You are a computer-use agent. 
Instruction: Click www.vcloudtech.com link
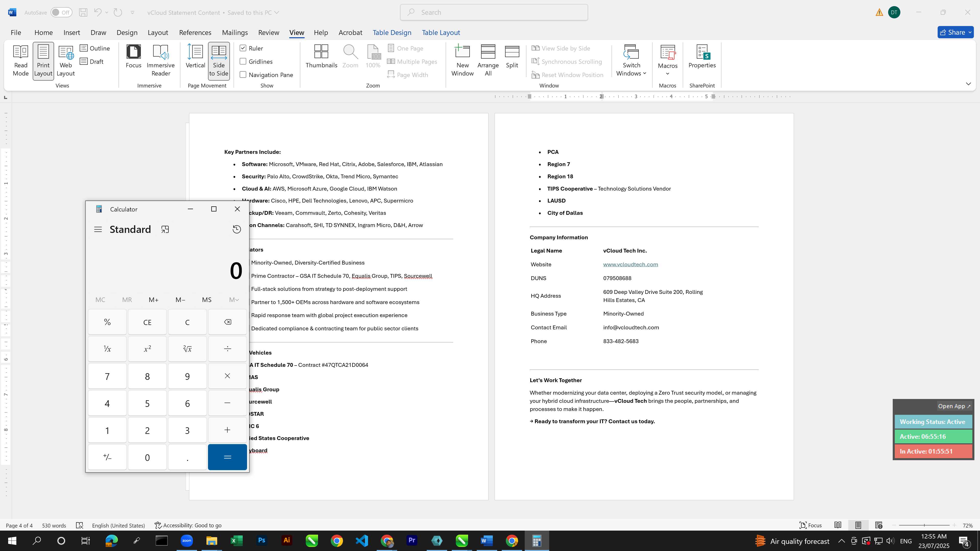pyautogui.click(x=630, y=265)
